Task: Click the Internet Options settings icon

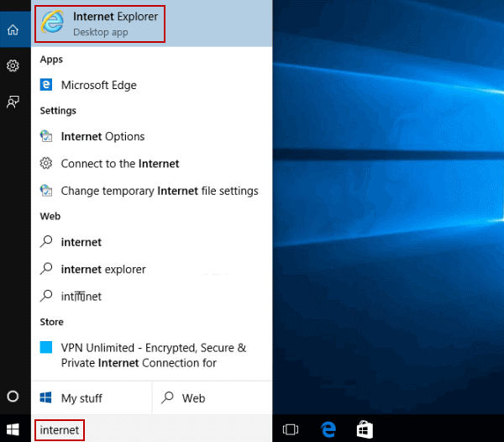Action: coord(46,136)
